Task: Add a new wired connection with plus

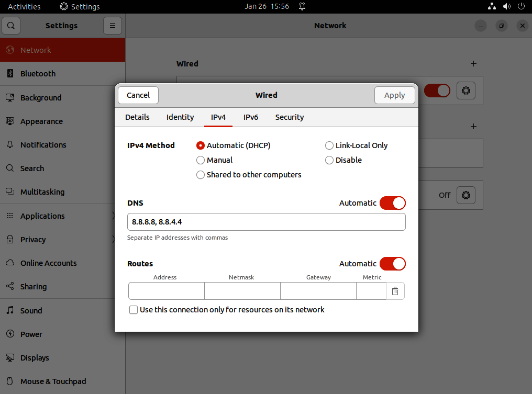Action: pyautogui.click(x=473, y=63)
